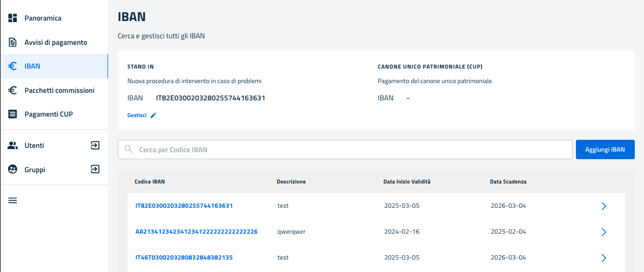Click the exit arrow icon beside Gruppi

[95, 169]
